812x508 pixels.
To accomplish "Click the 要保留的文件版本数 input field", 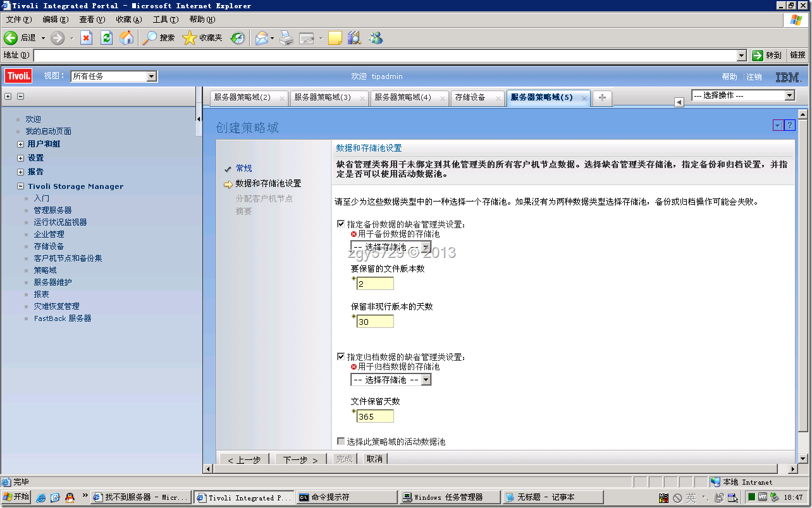I will pos(375,284).
